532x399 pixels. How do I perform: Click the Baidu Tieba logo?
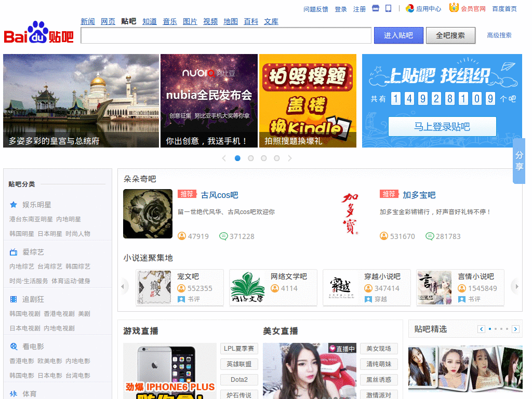(x=38, y=33)
